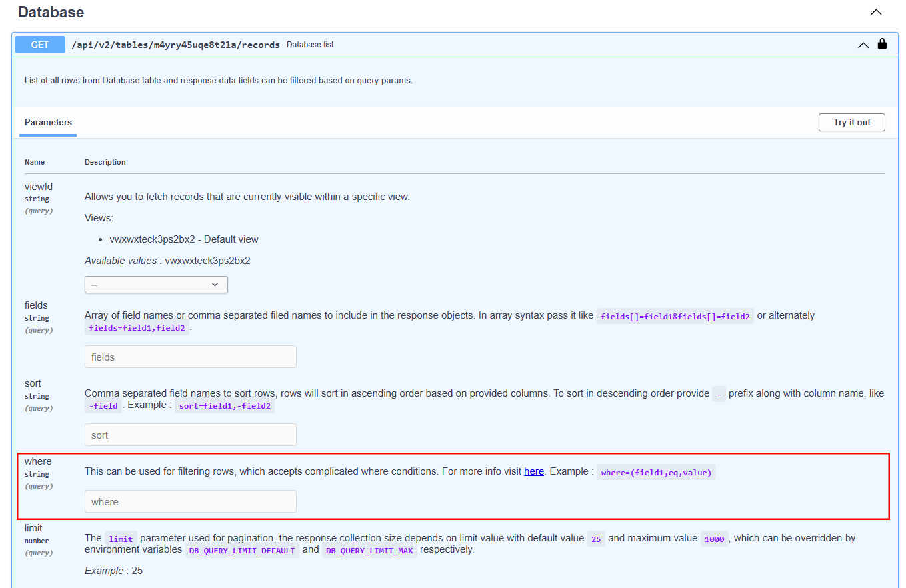
Task: Click the "Database list" operation summary
Action: point(310,45)
